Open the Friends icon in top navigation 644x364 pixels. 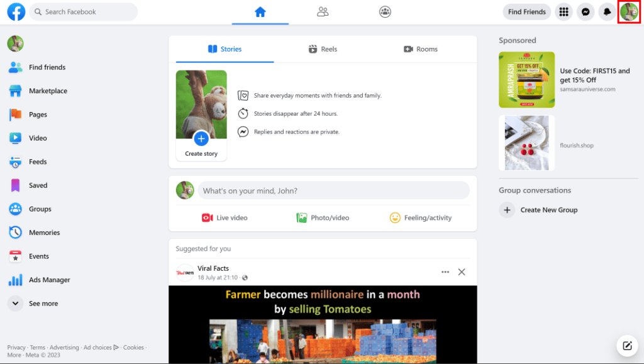click(x=323, y=11)
